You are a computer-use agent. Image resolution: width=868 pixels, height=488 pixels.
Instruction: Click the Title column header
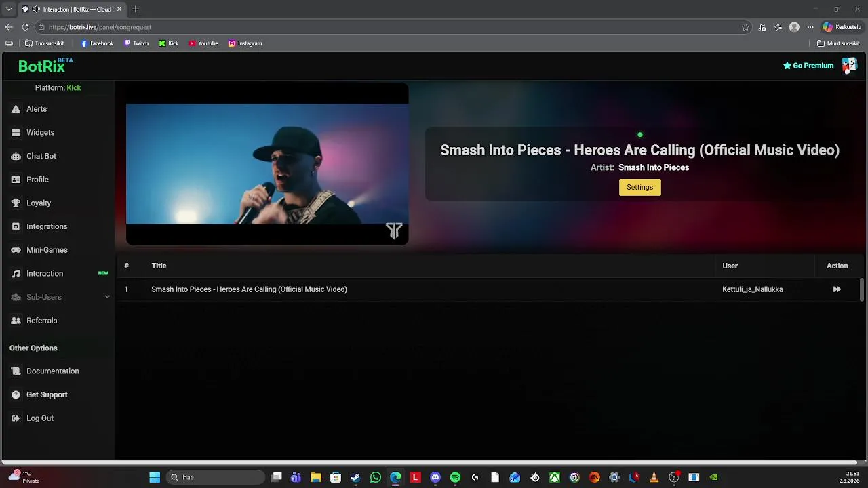tap(159, 266)
